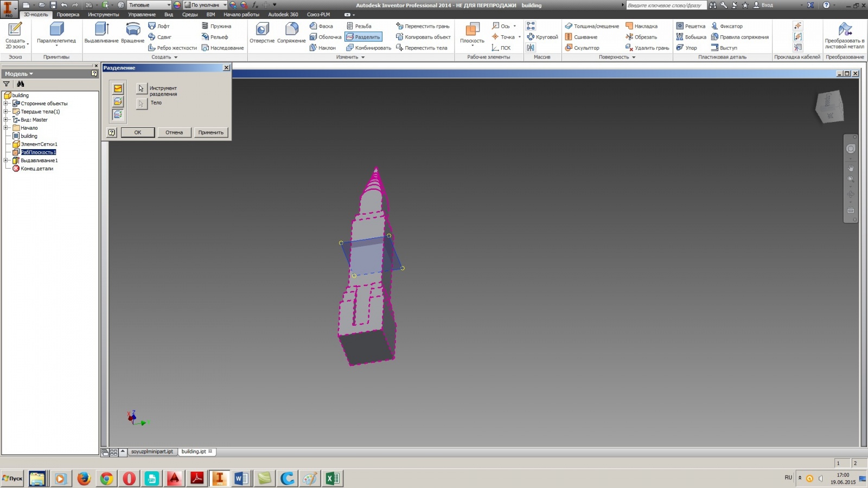Select the Вращение (Revolve) tool
Screen dimensions: 868x488
tap(132, 34)
